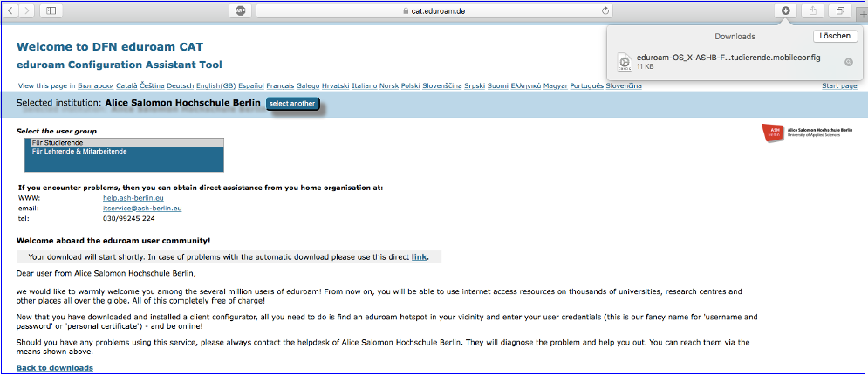The width and height of the screenshot is (868, 376).
Task: Clear downloads with Löschen button
Action: (x=835, y=36)
